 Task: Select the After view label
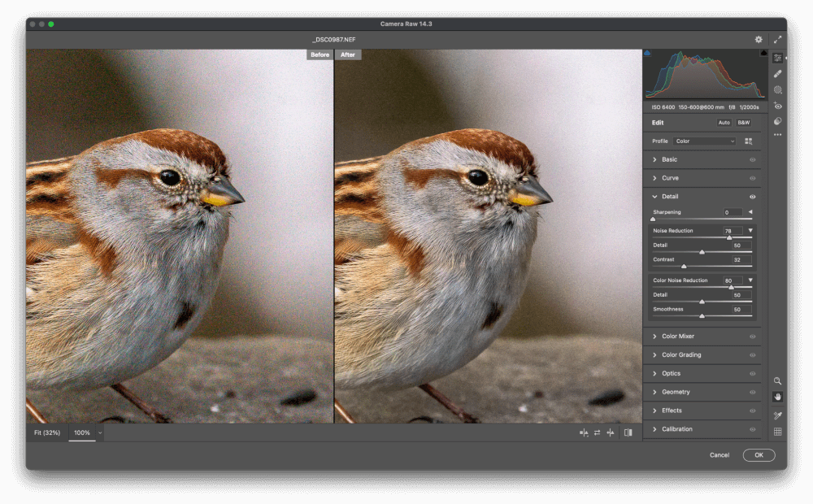coord(348,55)
